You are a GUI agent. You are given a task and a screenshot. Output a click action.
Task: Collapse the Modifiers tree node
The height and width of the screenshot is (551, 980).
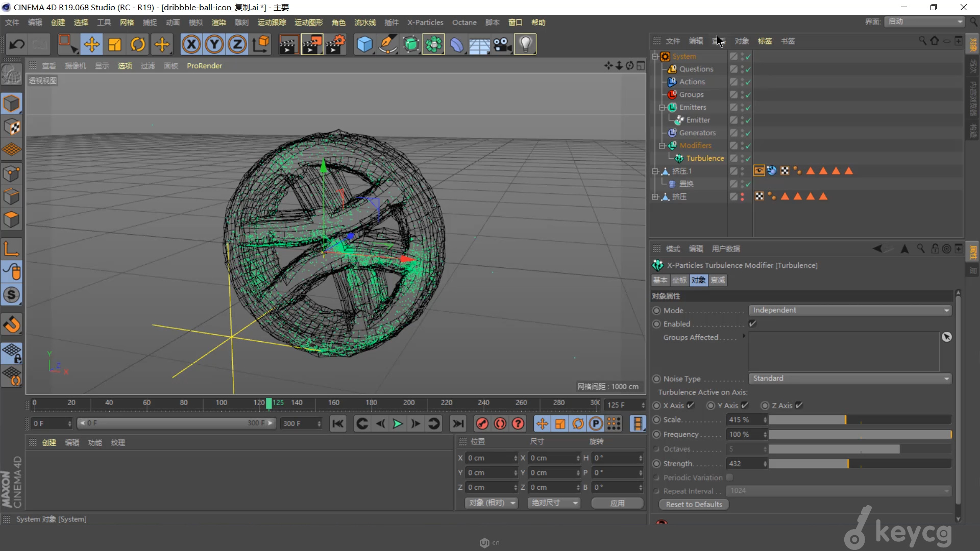662,146
